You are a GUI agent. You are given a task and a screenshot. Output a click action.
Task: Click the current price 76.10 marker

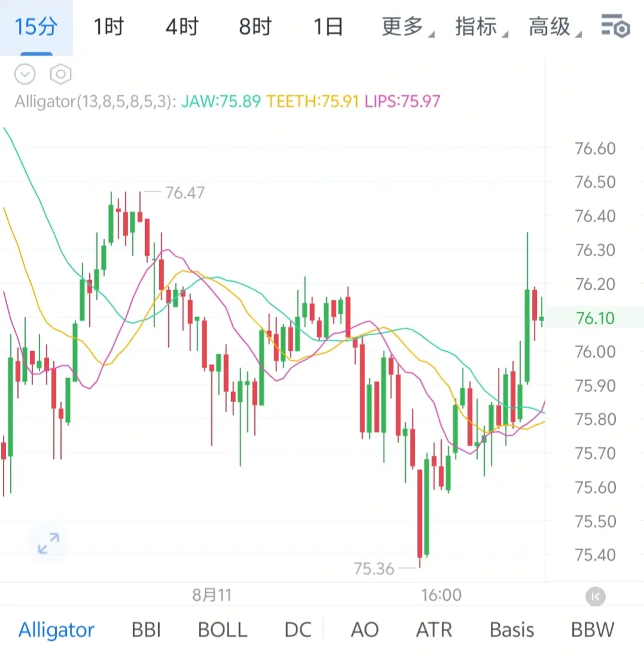click(x=596, y=318)
